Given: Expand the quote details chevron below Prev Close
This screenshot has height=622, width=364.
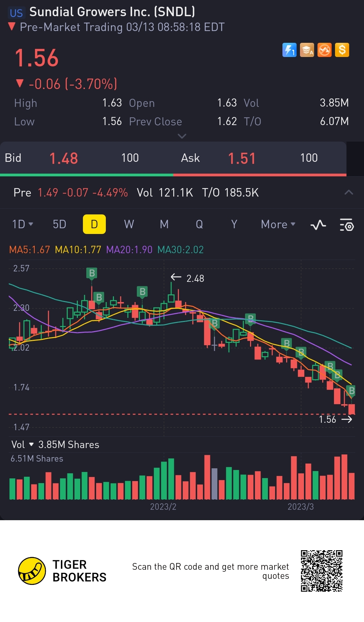Looking at the screenshot, I should pyautogui.click(x=182, y=136).
